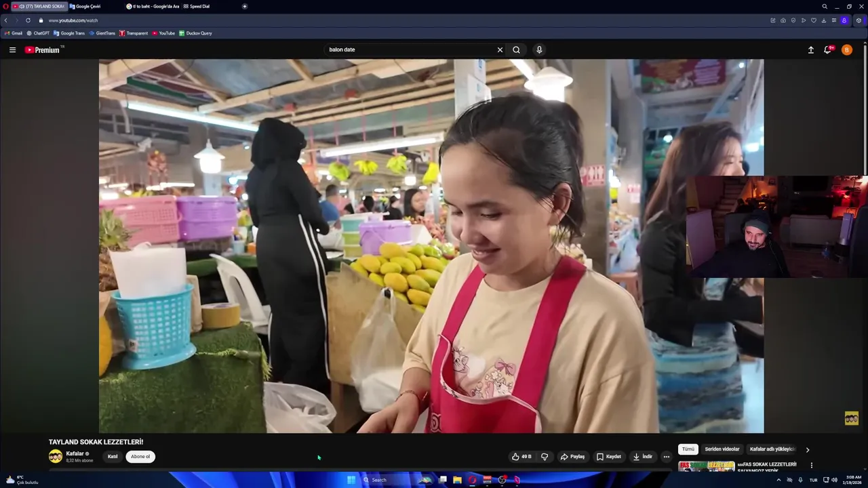Open browser downloads icon in address bar
The width and height of the screenshot is (868, 488).
click(x=824, y=20)
